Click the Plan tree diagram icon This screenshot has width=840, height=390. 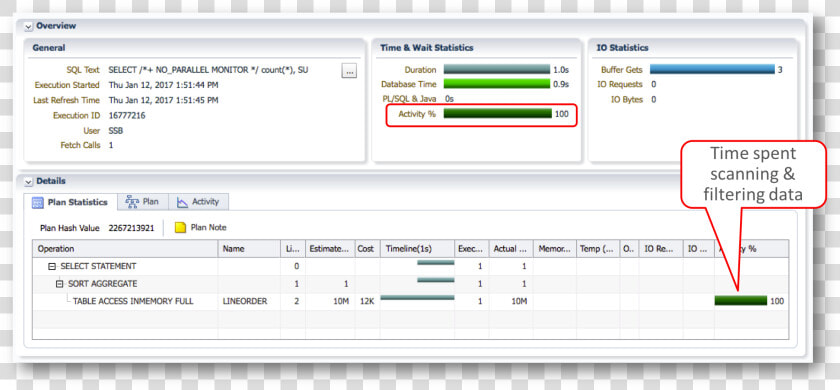[x=132, y=201]
